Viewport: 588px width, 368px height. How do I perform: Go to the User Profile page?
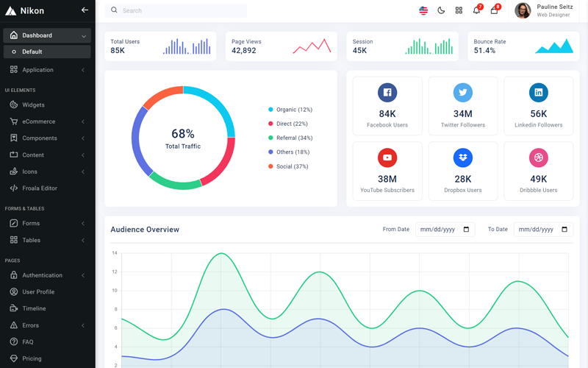click(38, 292)
